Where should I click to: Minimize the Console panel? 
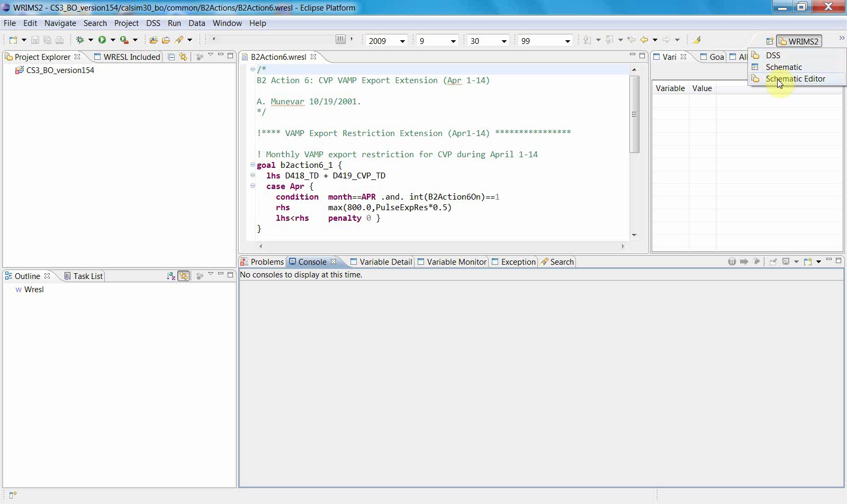pyautogui.click(x=829, y=260)
